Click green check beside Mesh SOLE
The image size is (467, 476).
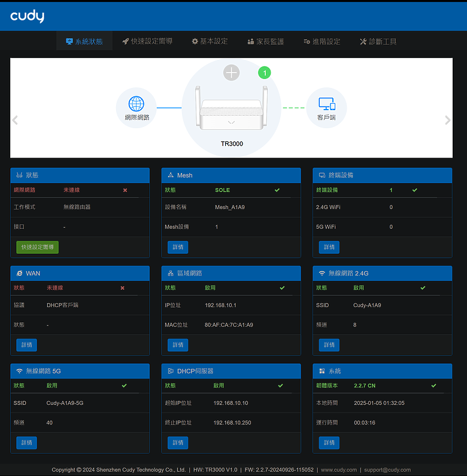(277, 190)
